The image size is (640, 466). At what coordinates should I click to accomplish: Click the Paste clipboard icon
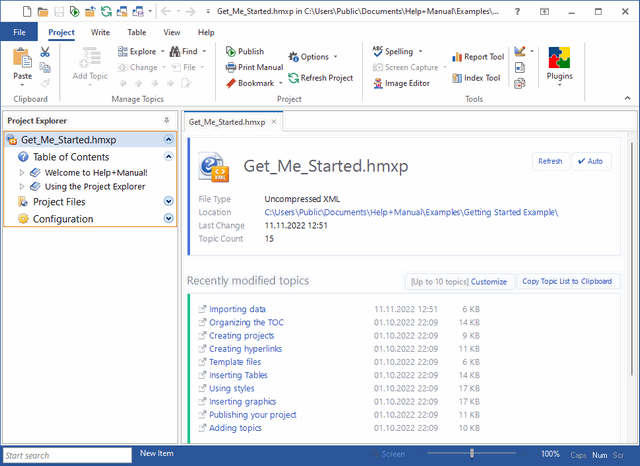pyautogui.click(x=22, y=57)
